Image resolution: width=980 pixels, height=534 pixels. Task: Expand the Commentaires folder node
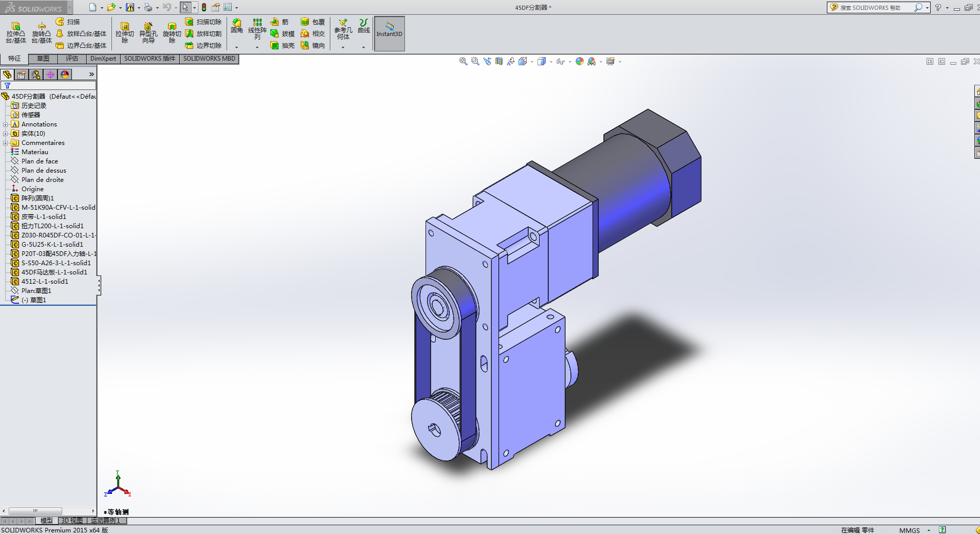click(x=5, y=143)
